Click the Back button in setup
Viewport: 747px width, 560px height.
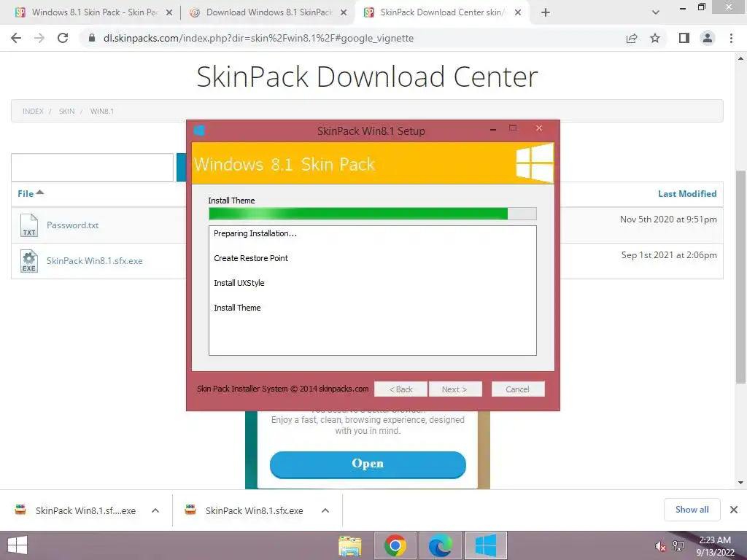point(400,389)
